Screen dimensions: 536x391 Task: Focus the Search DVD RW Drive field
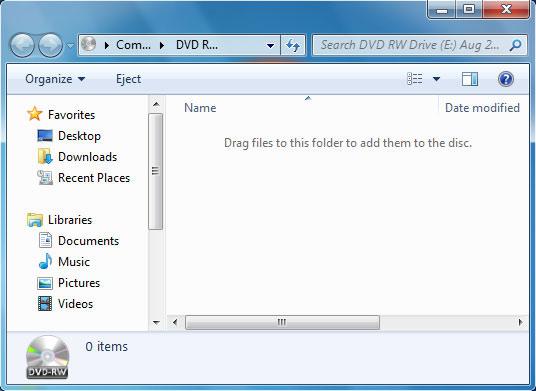pyautogui.click(x=420, y=45)
